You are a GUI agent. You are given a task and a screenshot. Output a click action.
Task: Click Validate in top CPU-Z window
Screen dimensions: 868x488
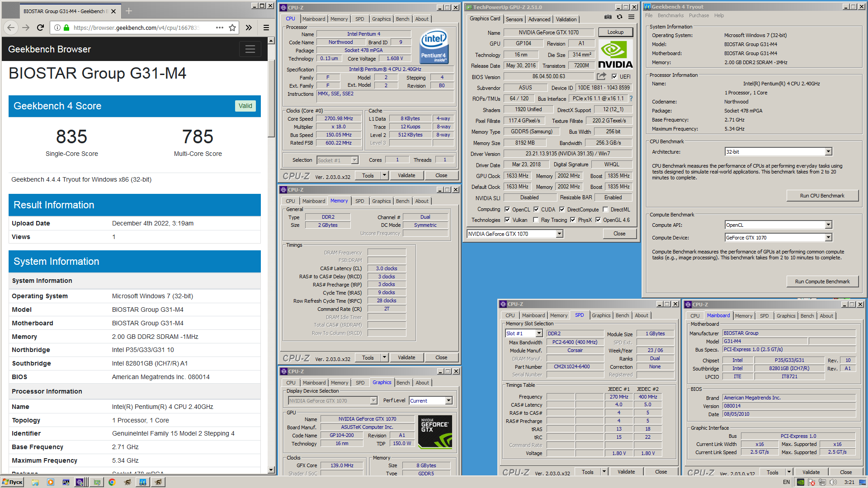pyautogui.click(x=406, y=175)
